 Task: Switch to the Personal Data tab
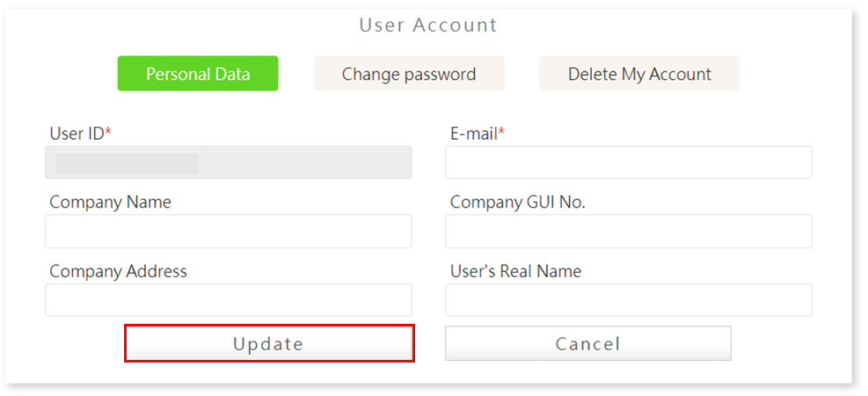tap(198, 74)
